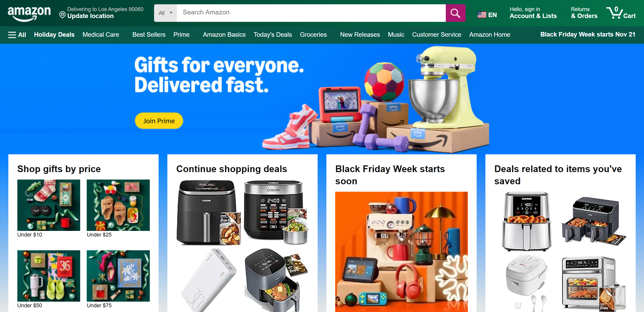Open Today's Deals tab
Image resolution: width=644 pixels, height=312 pixels.
click(x=273, y=34)
